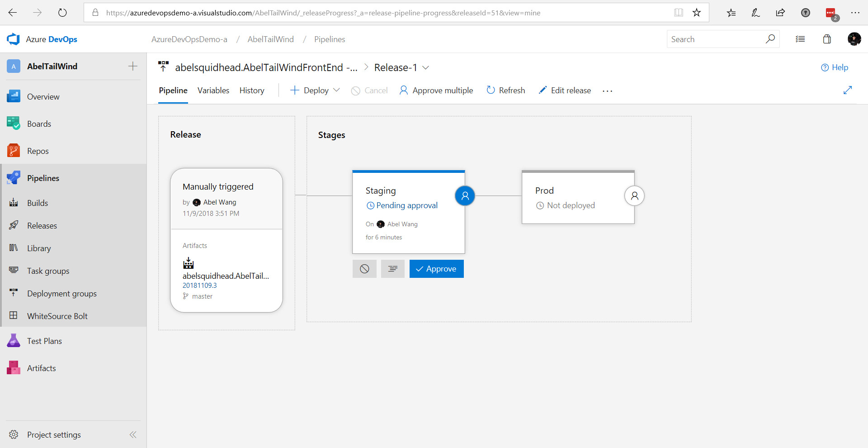Add new item with plus next to AbelTailWind
868x448 pixels.
pyautogui.click(x=133, y=66)
